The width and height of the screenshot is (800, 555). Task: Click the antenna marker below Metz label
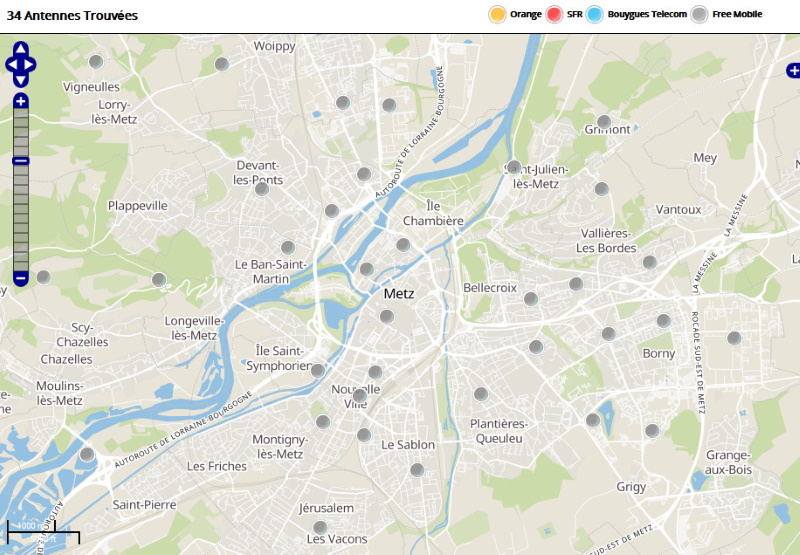386,317
